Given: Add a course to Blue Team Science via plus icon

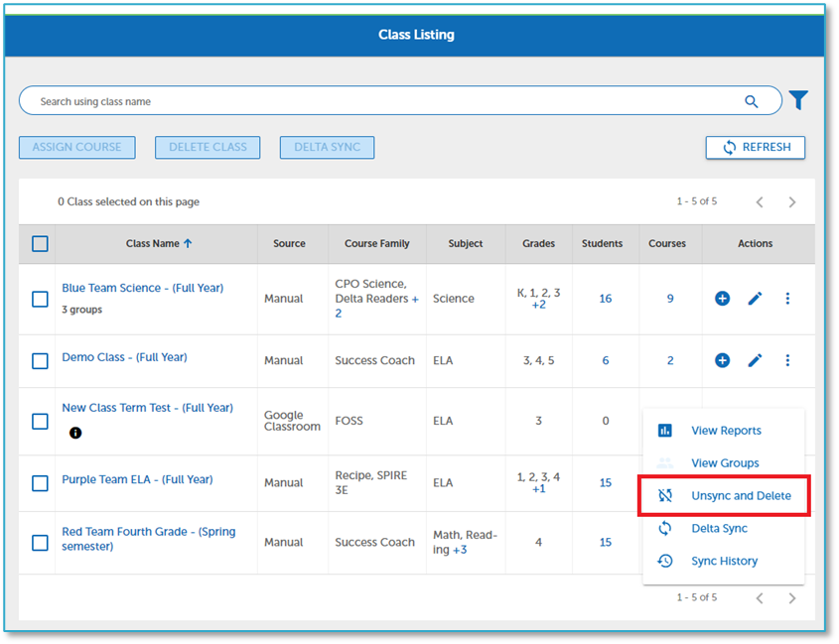Looking at the screenshot, I should click(722, 298).
